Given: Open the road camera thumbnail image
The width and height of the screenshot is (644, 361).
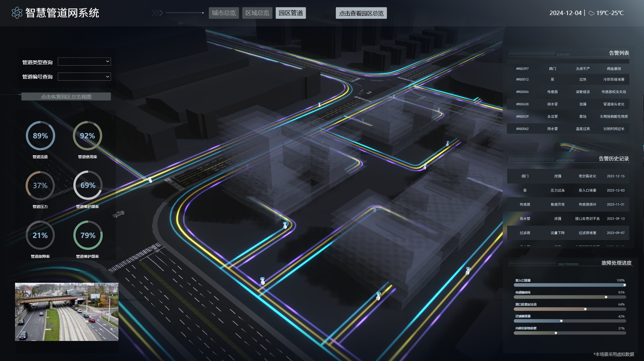Looking at the screenshot, I should [67, 312].
